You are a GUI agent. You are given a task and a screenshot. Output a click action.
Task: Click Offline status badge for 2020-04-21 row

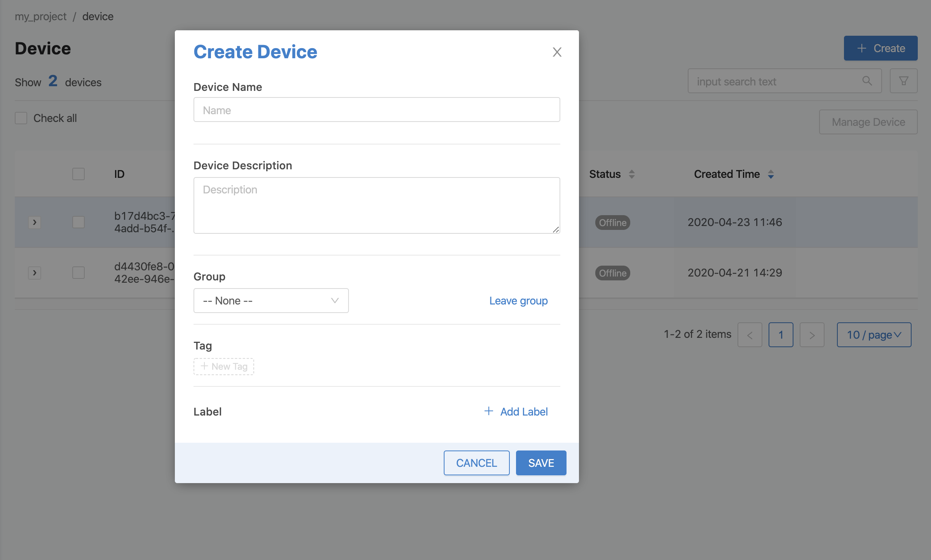(x=612, y=273)
